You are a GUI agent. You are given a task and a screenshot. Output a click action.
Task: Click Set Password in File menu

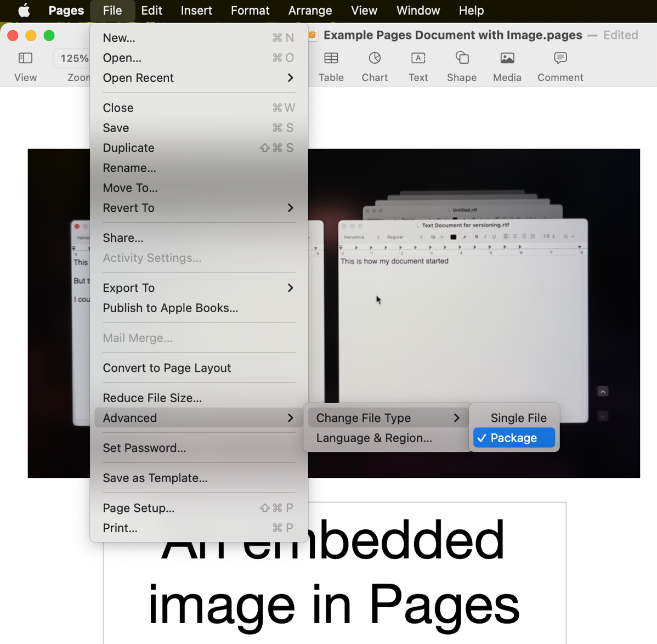(144, 448)
